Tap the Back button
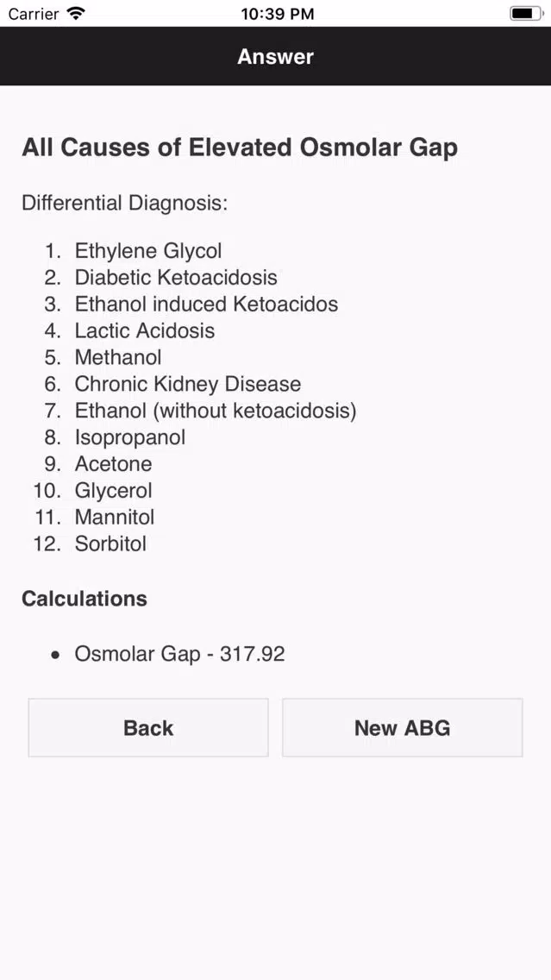 [x=148, y=728]
